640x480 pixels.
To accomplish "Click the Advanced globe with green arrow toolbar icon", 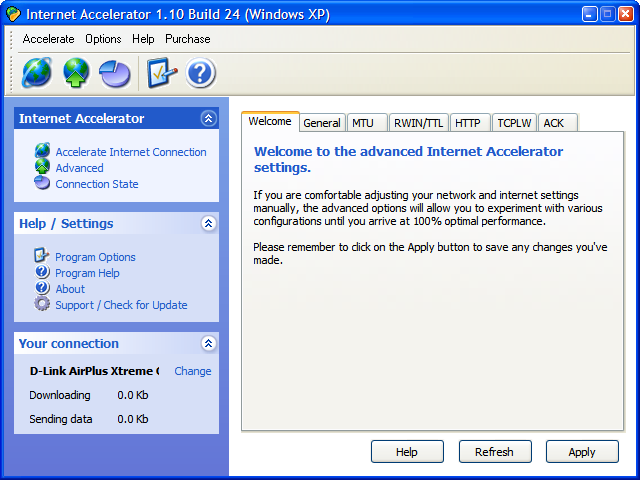I will tap(76, 73).
